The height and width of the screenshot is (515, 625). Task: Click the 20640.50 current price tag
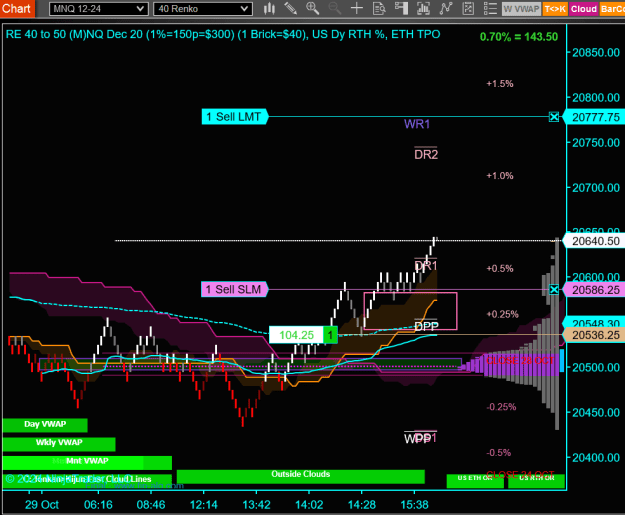(x=596, y=241)
